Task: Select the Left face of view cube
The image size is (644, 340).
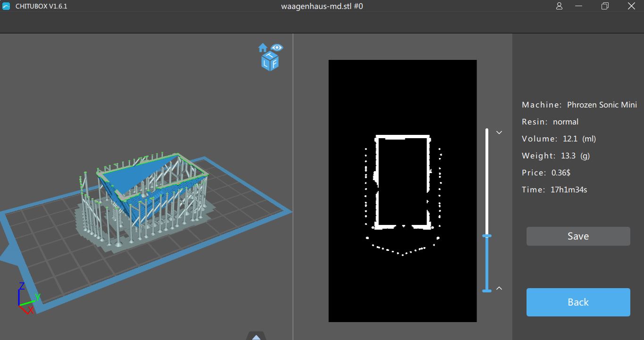Action: coord(266,65)
